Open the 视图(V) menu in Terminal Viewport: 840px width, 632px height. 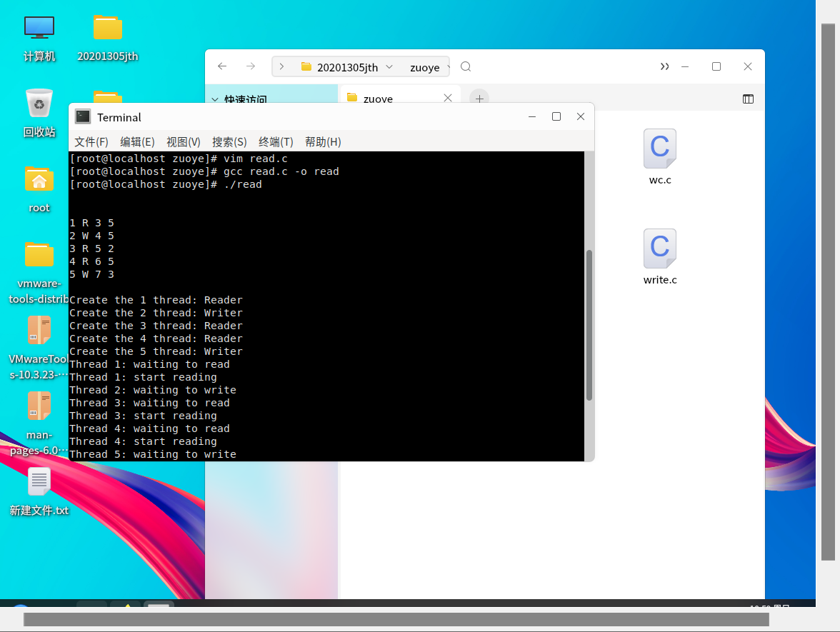click(183, 142)
